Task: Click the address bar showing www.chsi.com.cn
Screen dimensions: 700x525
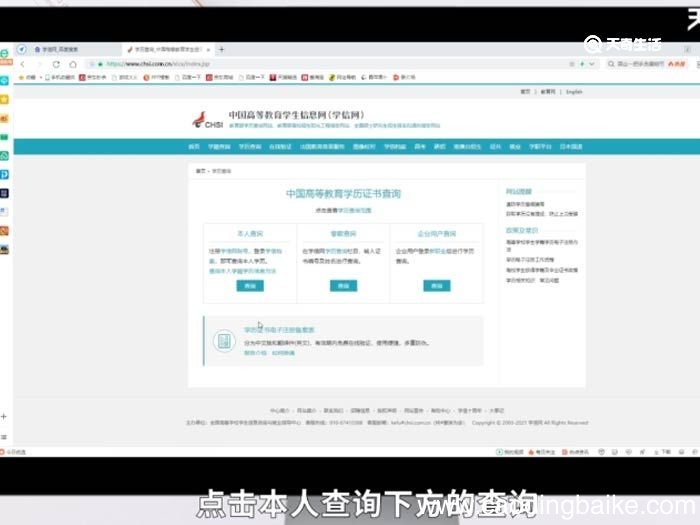Action: coord(158,64)
